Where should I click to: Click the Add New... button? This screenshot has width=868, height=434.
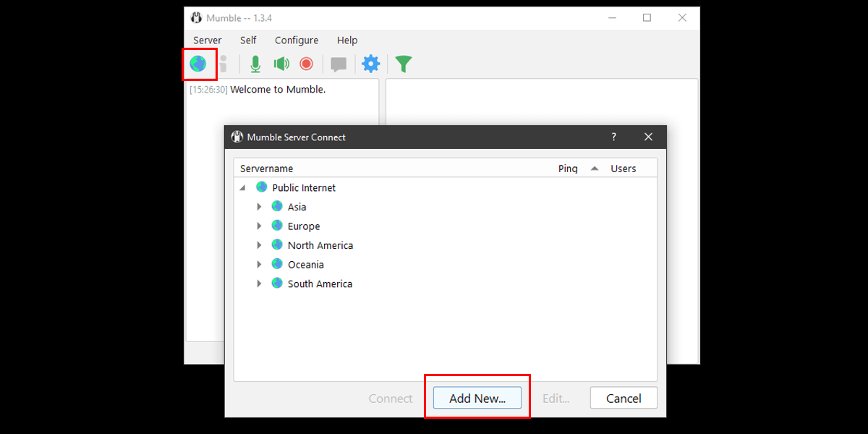[x=477, y=398]
